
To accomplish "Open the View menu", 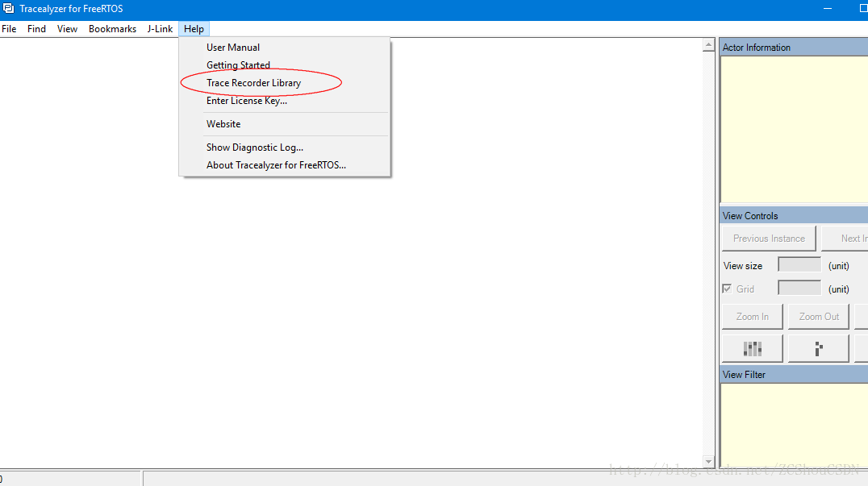I will (67, 29).
